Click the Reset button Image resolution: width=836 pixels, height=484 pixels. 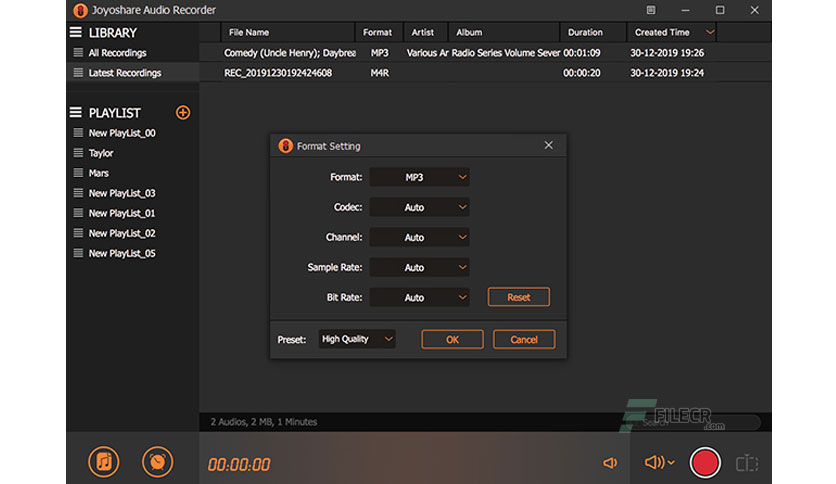click(x=519, y=297)
